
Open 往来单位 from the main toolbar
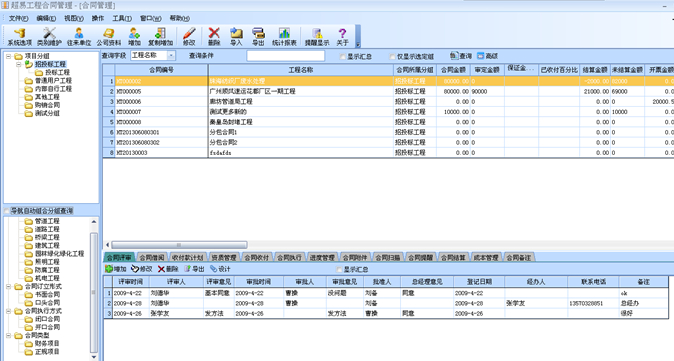(79, 37)
